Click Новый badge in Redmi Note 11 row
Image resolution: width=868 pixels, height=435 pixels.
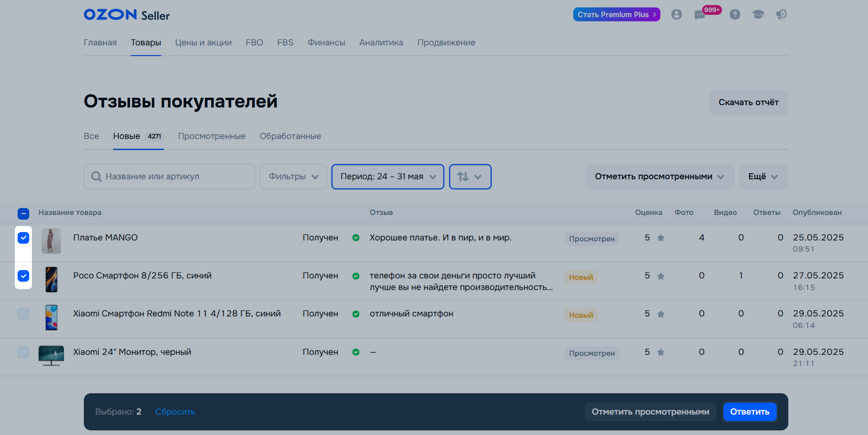[x=581, y=315]
